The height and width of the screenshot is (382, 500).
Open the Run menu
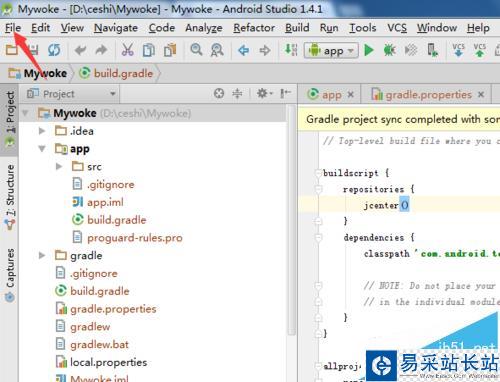[329, 28]
